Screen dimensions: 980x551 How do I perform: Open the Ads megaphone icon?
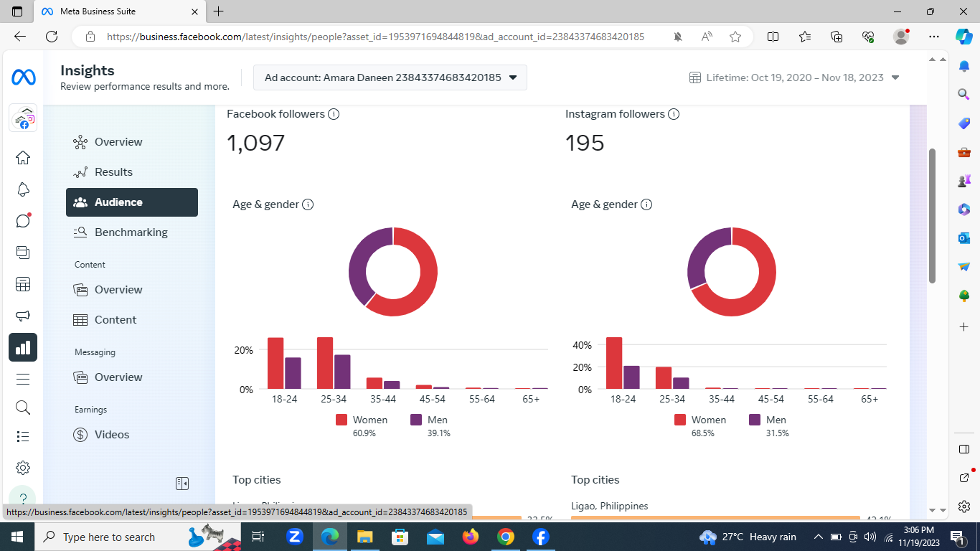click(x=23, y=316)
